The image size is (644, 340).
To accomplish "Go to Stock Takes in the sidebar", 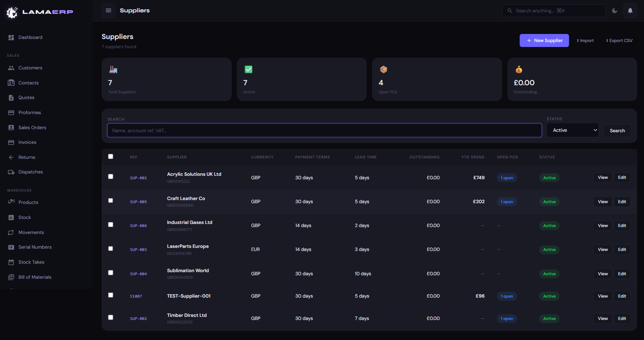I will click(31, 262).
